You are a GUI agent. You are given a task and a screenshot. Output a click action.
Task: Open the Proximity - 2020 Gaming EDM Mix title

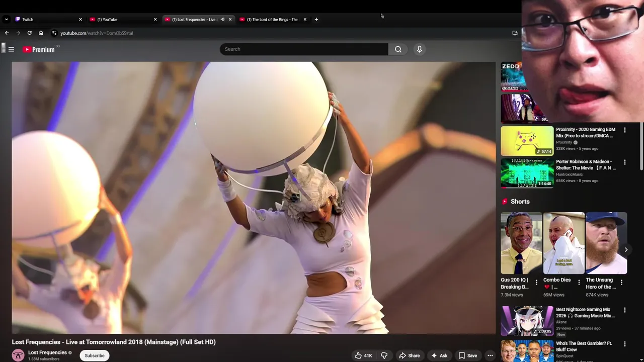point(586,132)
